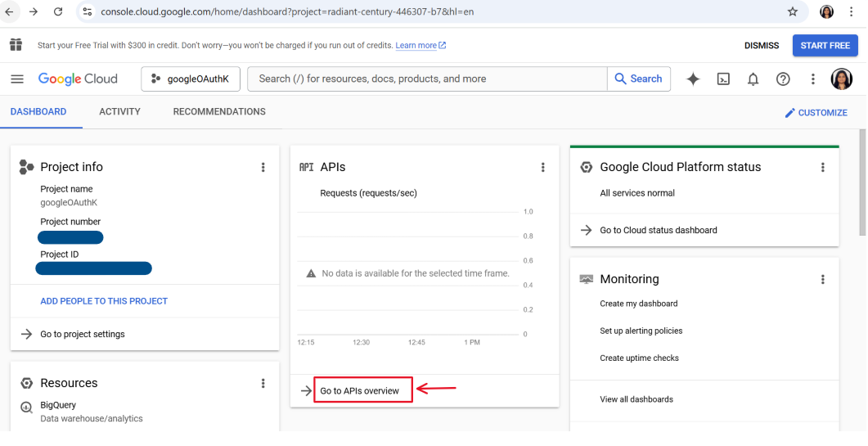Click the redacted Project number value

point(70,237)
